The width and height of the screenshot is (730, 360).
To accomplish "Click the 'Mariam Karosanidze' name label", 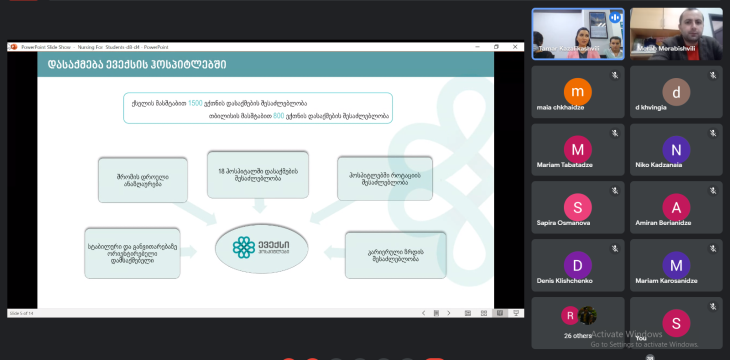I will (x=666, y=281).
